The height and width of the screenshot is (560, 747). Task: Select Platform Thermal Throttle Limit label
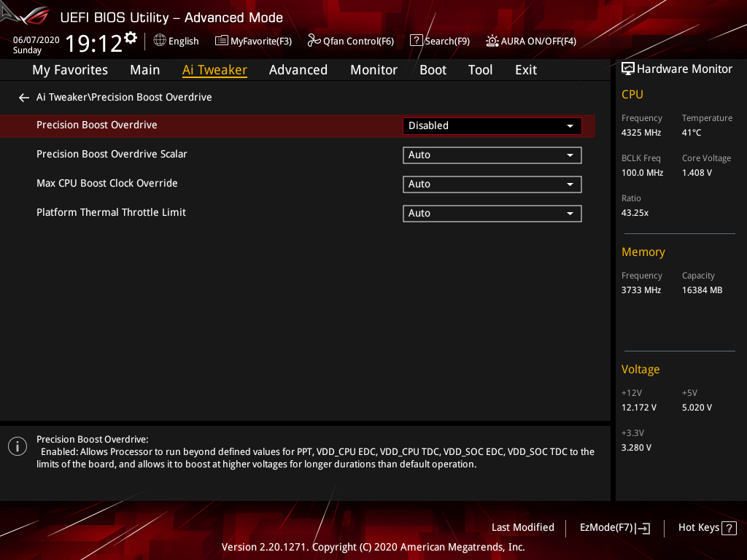click(111, 212)
